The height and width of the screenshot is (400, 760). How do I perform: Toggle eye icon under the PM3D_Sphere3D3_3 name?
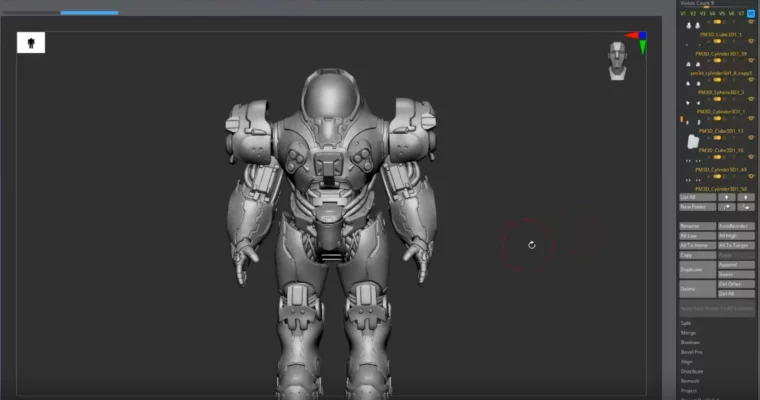tap(752, 99)
